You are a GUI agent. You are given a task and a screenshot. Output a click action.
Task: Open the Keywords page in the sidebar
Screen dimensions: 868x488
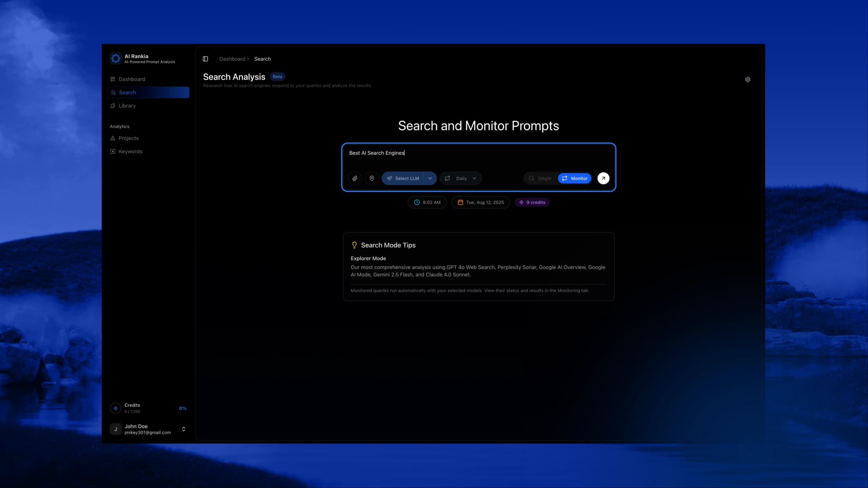tap(131, 151)
